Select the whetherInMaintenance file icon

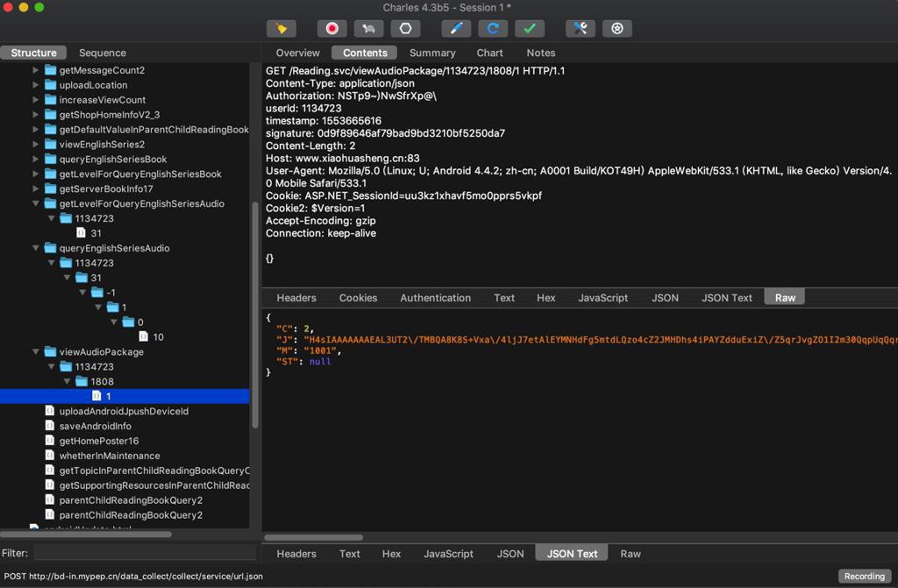(x=50, y=455)
